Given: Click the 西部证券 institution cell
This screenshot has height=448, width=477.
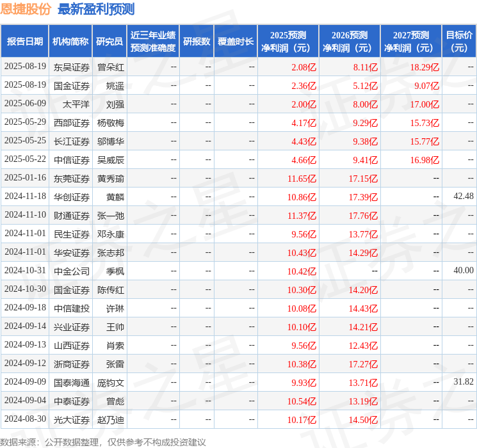Looking at the screenshot, I should [72, 123].
